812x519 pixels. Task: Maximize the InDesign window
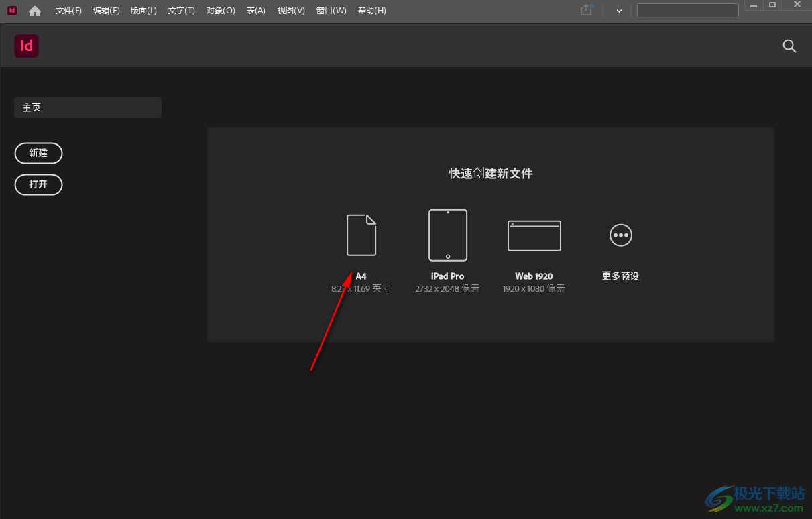coord(772,5)
